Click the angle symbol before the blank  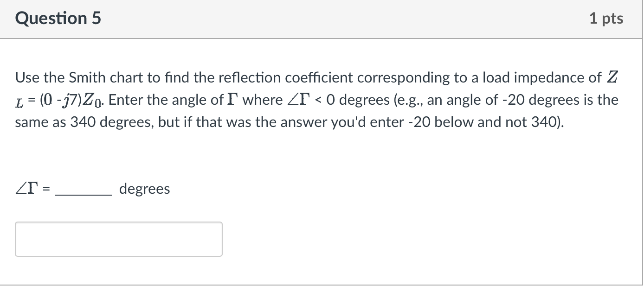[26, 188]
